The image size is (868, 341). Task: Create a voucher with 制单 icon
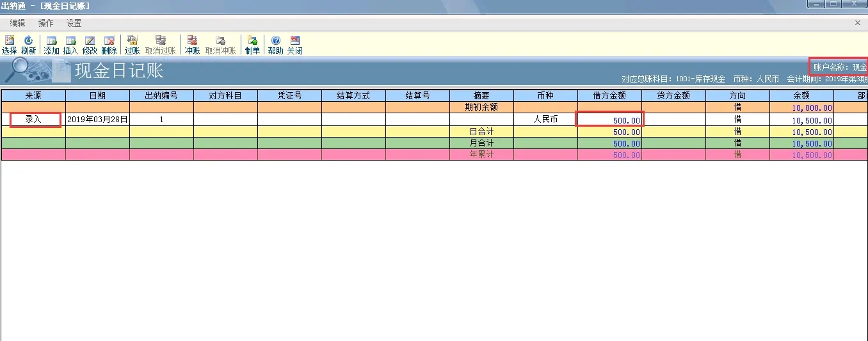point(252,44)
